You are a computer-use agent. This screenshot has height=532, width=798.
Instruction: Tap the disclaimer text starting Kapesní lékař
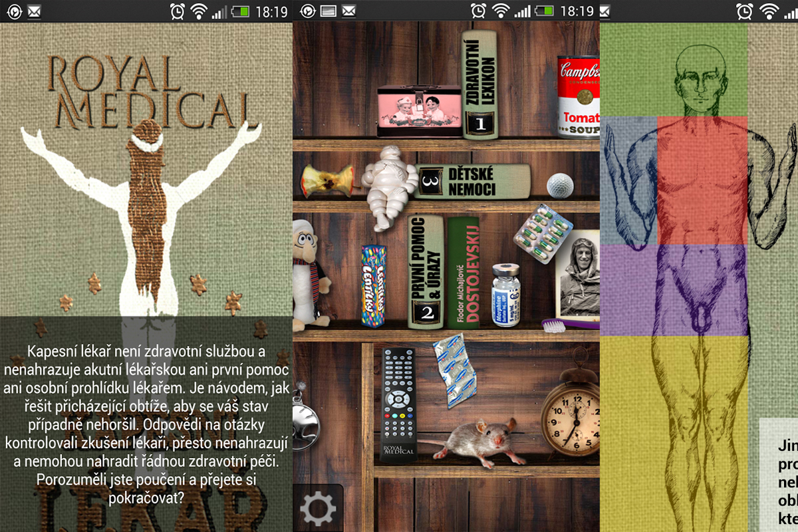146,424
